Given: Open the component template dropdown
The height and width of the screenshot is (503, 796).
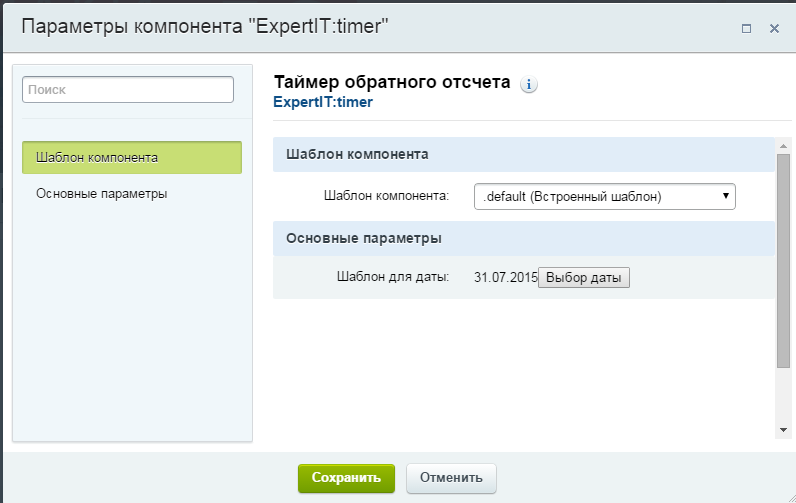Looking at the screenshot, I should [x=604, y=197].
